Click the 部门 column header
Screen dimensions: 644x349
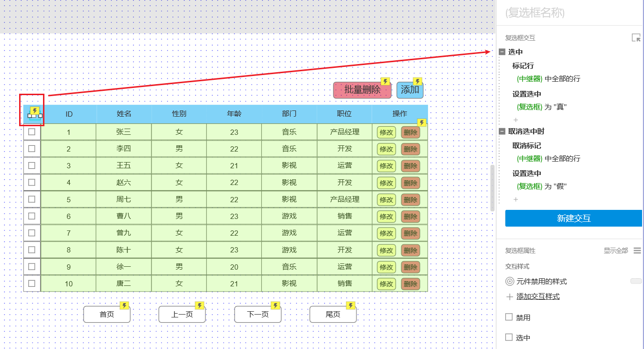coord(289,114)
